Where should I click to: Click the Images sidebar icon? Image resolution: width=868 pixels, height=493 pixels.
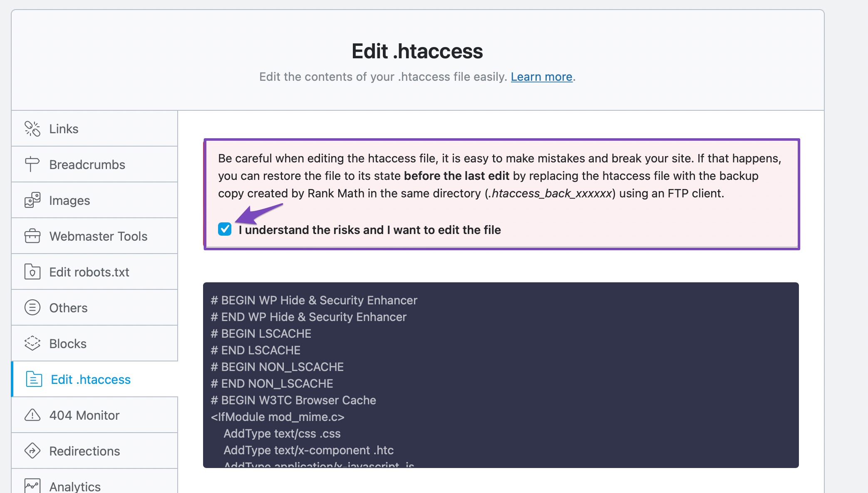32,200
